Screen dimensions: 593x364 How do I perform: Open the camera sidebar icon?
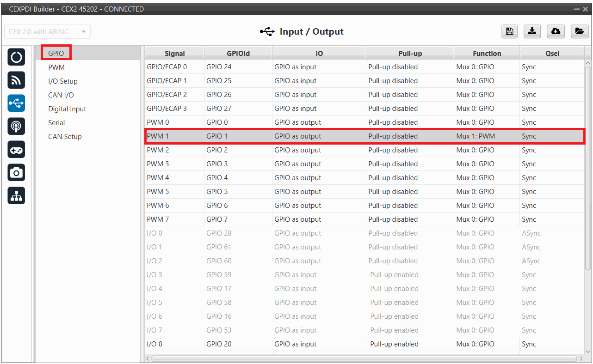point(16,173)
